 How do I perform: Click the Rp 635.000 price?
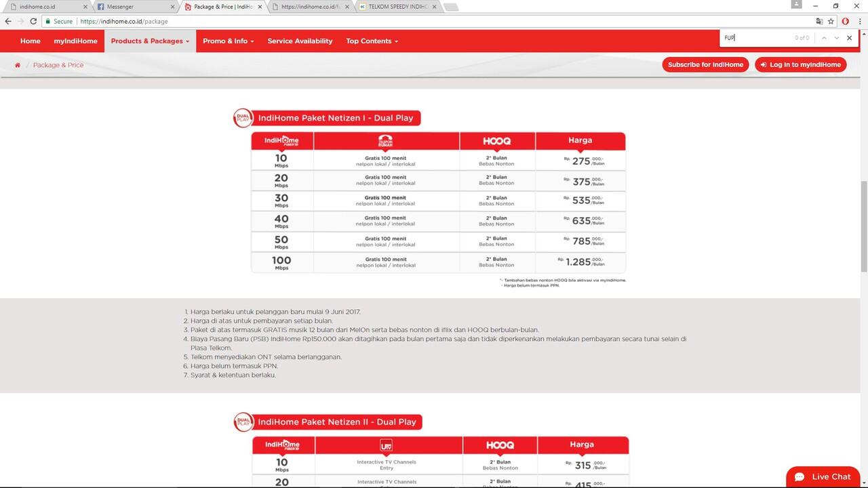(x=584, y=221)
